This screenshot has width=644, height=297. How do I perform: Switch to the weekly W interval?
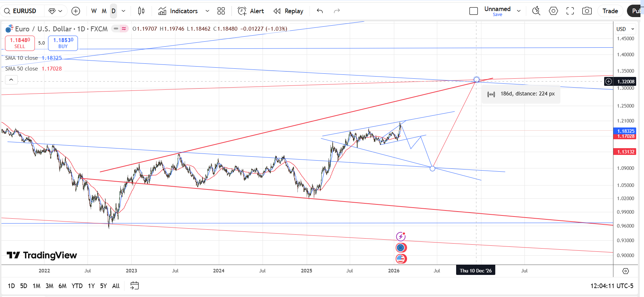point(94,11)
